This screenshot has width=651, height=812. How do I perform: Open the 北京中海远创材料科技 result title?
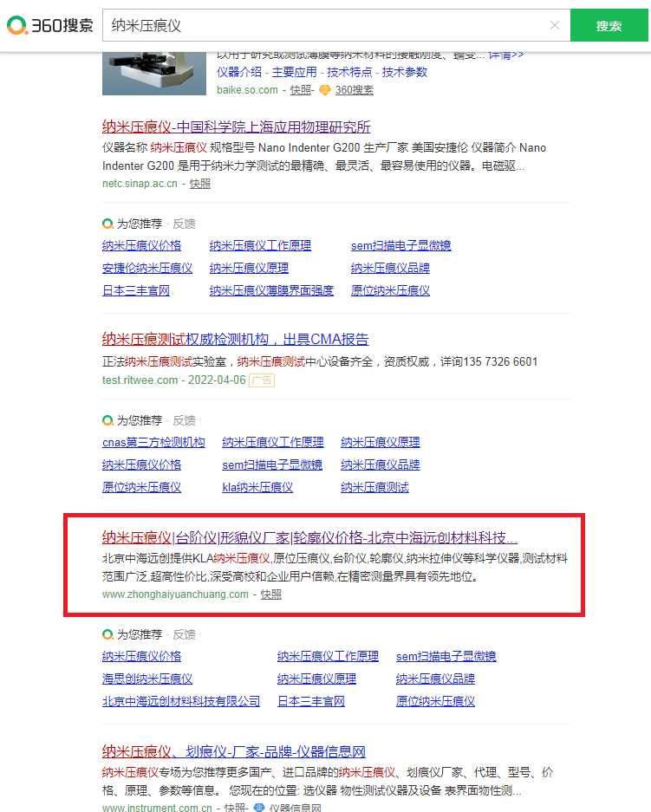click(309, 537)
